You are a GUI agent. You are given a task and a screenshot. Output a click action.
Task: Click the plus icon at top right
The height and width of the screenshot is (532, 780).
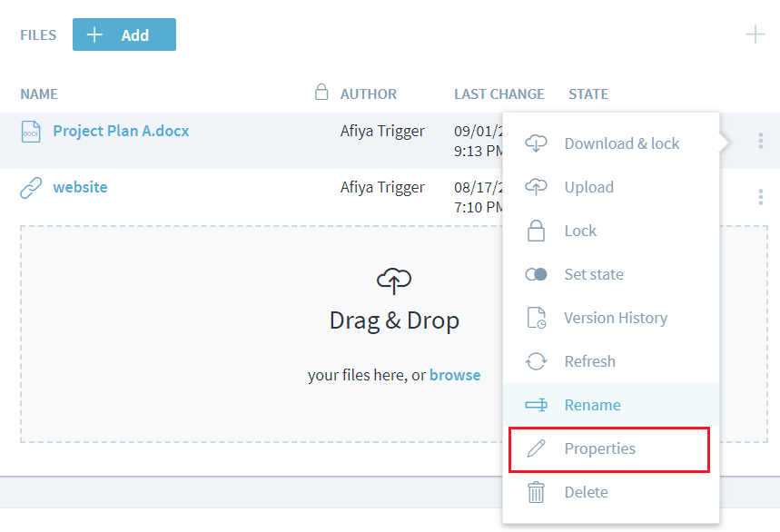(x=755, y=34)
